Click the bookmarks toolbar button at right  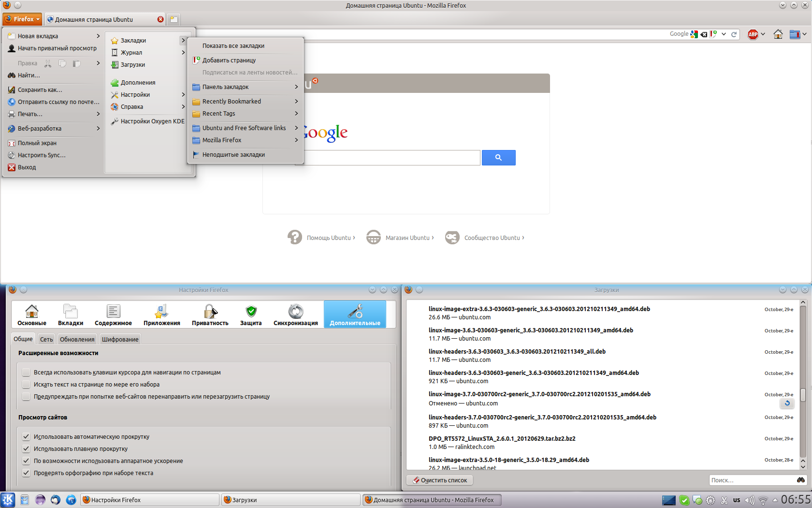coord(795,34)
